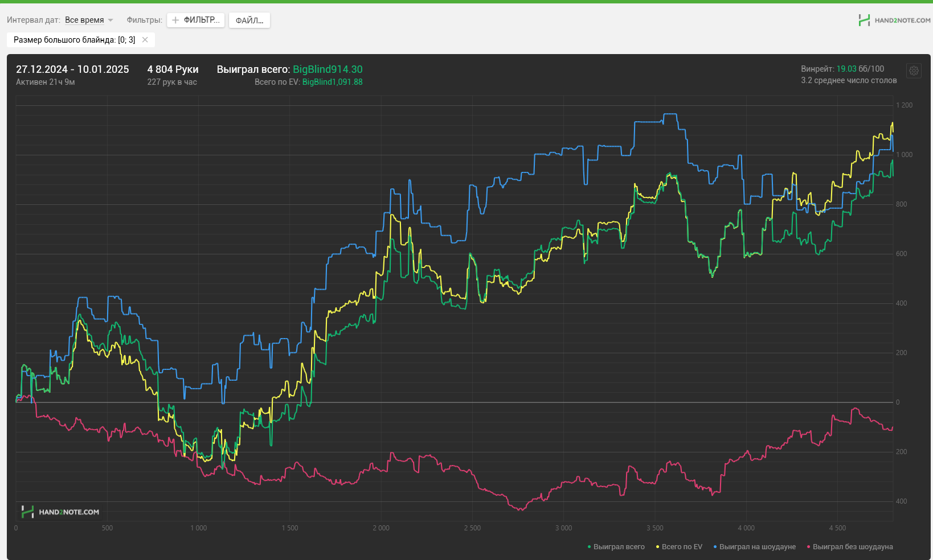Click the '+ ФИЛЬТР...' add filter button
The width and height of the screenshot is (933, 560).
[196, 20]
